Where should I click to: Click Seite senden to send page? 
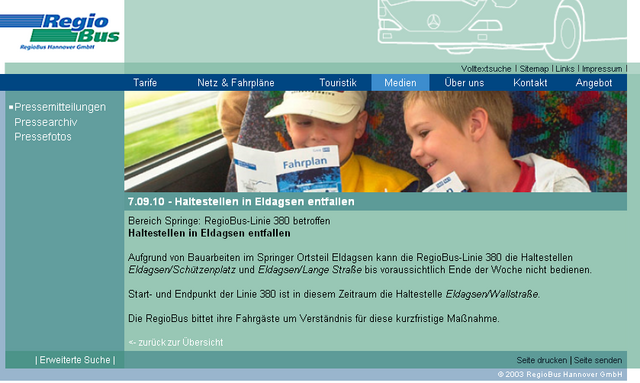pyautogui.click(x=598, y=360)
